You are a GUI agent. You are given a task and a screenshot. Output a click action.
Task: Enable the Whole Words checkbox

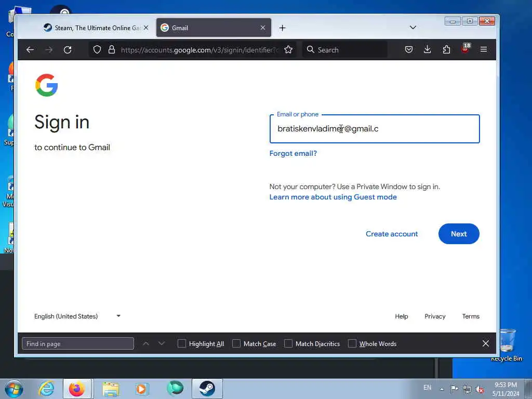tap(352, 343)
